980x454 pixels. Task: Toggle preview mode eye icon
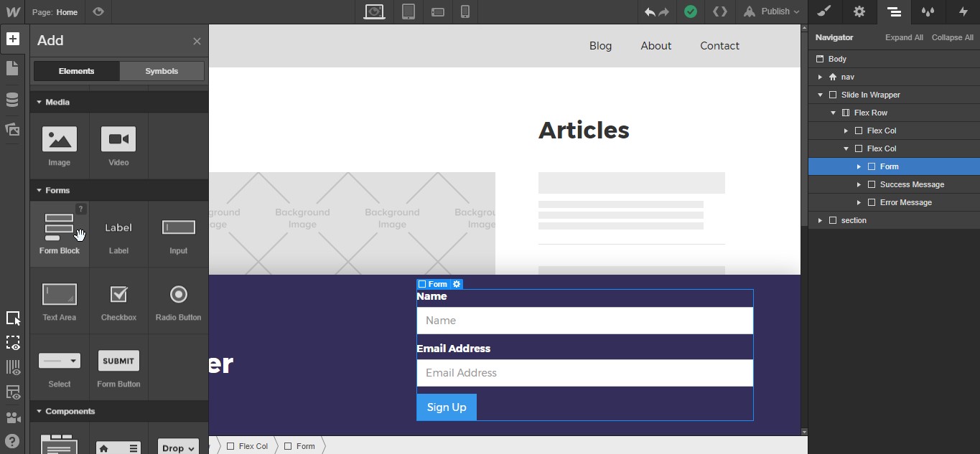tap(98, 11)
